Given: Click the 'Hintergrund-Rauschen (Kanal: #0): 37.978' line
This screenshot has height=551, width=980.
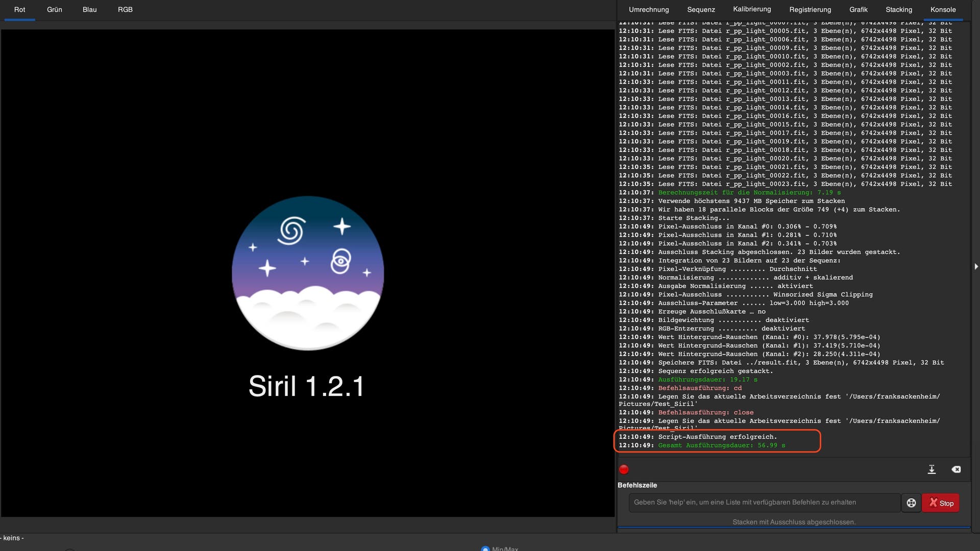Looking at the screenshot, I should [x=749, y=337].
